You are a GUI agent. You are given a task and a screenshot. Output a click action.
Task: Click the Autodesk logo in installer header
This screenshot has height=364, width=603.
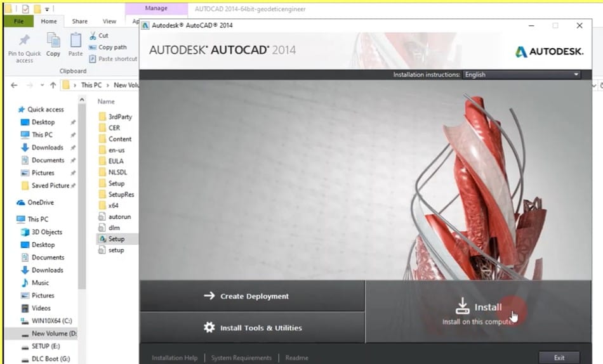click(549, 51)
